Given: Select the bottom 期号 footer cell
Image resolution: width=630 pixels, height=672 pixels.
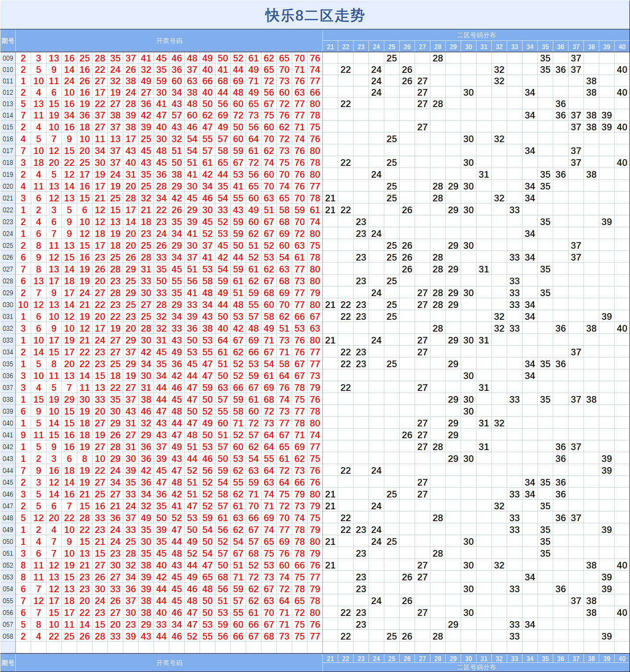Looking at the screenshot, I should click(x=8, y=663).
